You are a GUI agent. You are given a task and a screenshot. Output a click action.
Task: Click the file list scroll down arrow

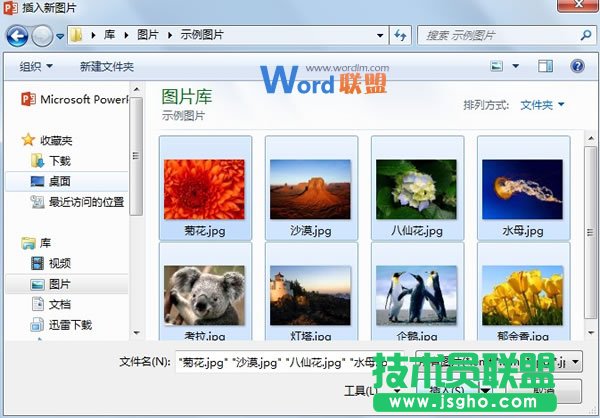591,333
